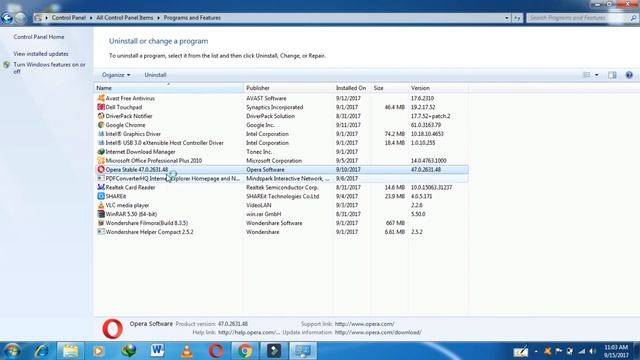Sort by the Version column header
Image resolution: width=640 pixels, height=360 pixels.
pos(438,88)
